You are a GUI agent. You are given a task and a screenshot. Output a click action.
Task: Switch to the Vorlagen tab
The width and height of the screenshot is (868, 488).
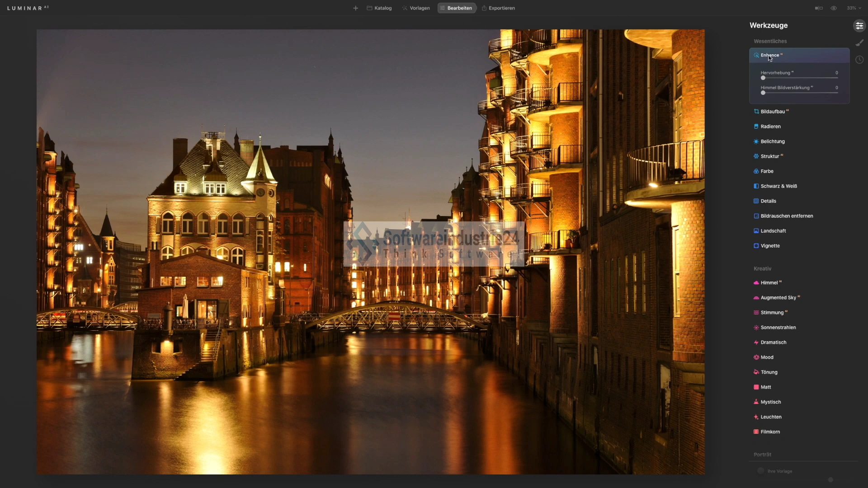(416, 8)
